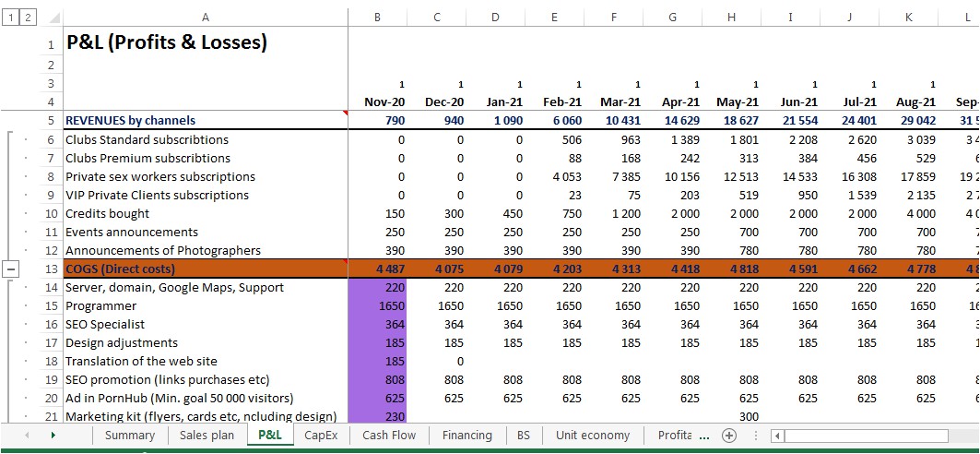
Task: Select Server, domain, Google Maps, Support cell
Action: tap(205, 288)
